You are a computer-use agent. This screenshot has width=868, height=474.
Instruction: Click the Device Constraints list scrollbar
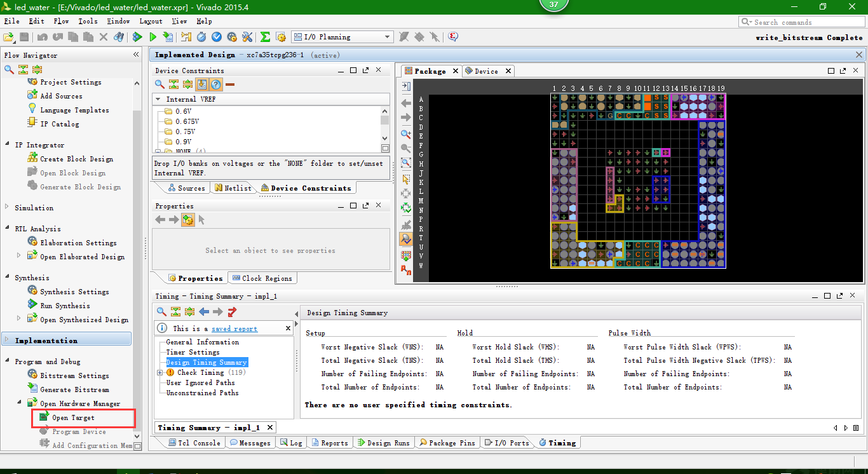384,120
